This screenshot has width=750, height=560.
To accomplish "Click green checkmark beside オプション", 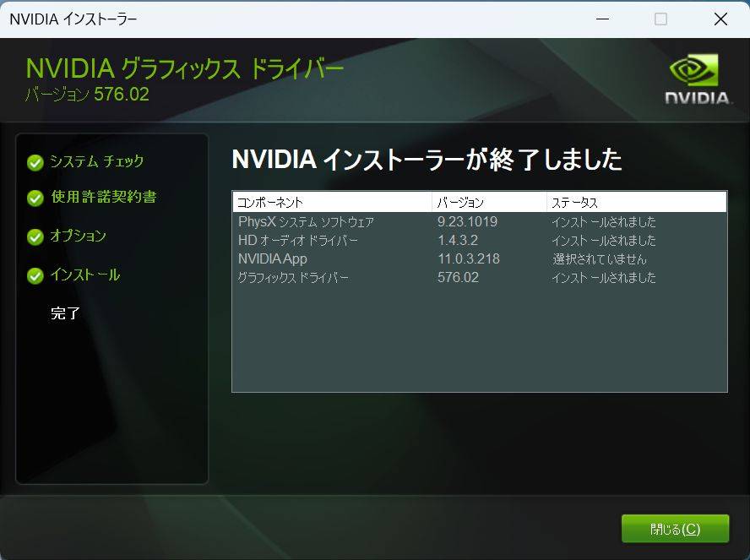I will [35, 237].
